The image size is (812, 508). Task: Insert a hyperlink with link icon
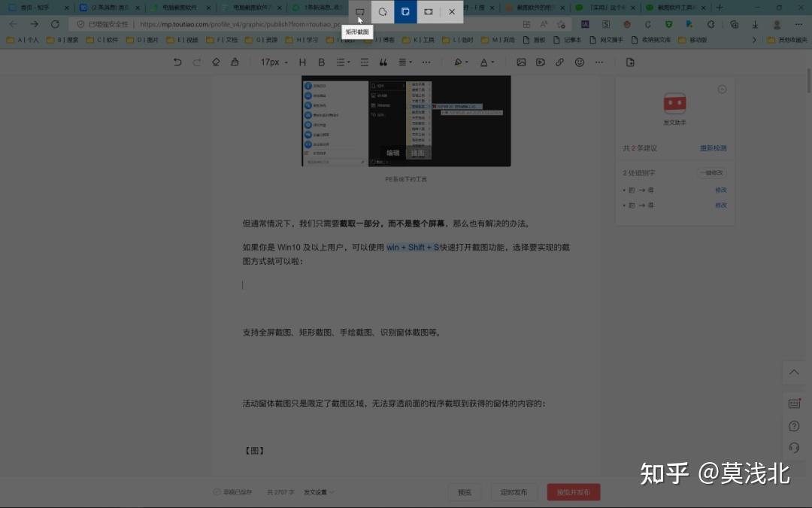(x=559, y=62)
